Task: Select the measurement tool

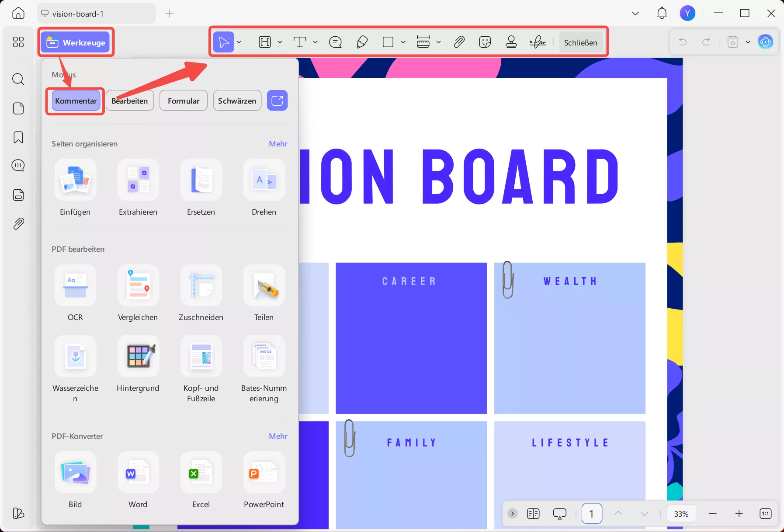Action: click(x=423, y=42)
